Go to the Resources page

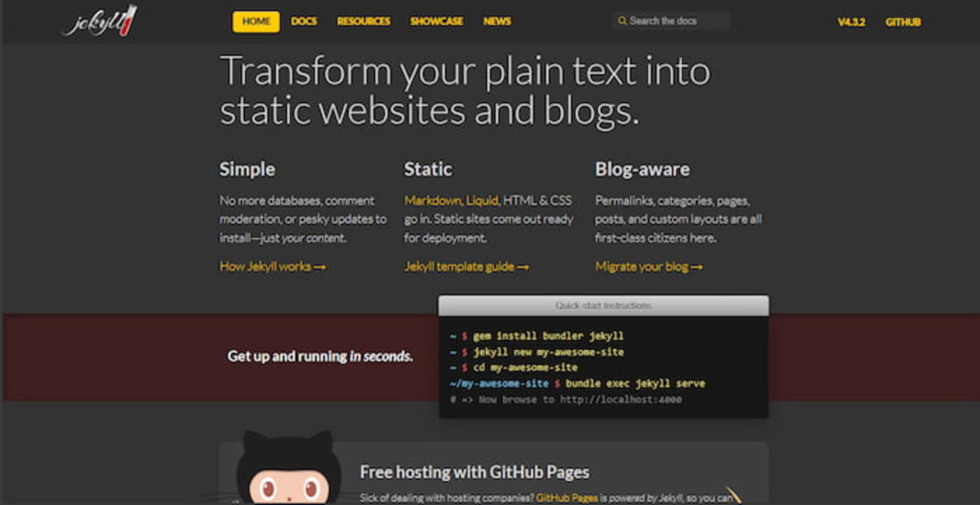coord(364,21)
